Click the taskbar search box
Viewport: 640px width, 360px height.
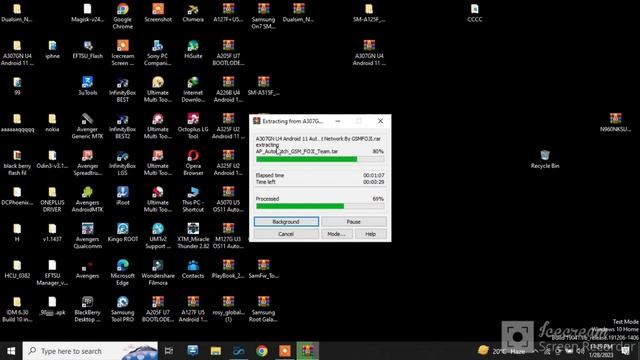90,351
